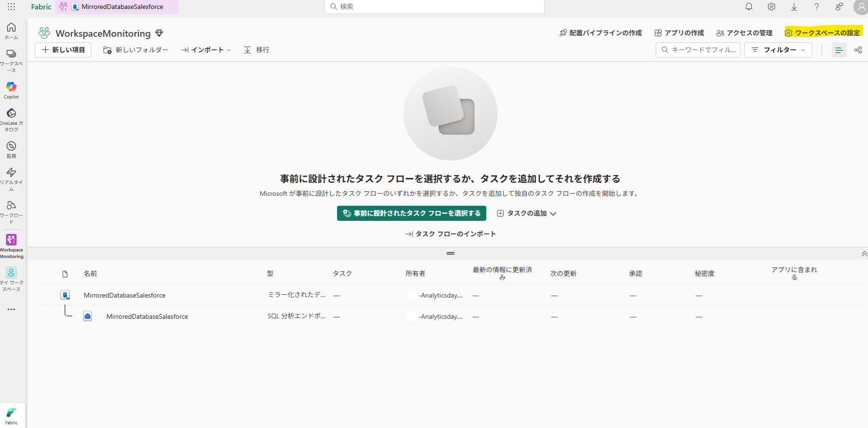Open Manage access (アクセスの管理)
Screen dimensions: 868x428
744,33
